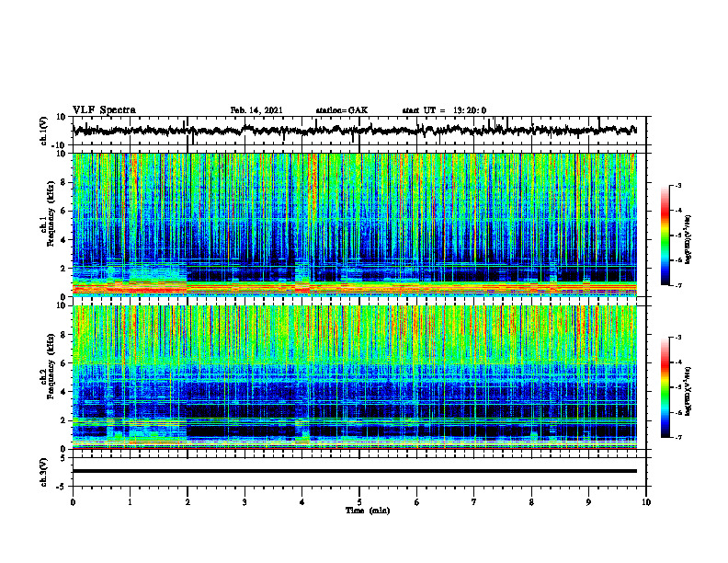Click the "-10" tick of ch.1(V) axis
This screenshot has width=728, height=563.
[x=60, y=145]
